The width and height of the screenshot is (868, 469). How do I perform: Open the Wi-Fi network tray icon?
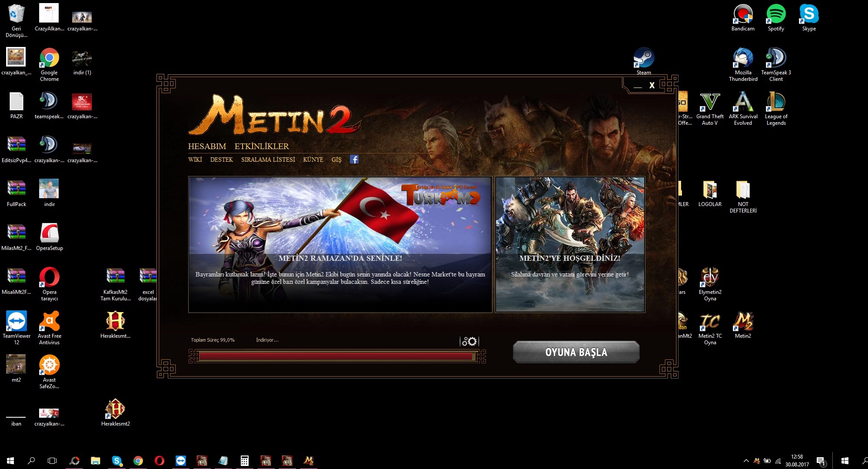pos(778,461)
